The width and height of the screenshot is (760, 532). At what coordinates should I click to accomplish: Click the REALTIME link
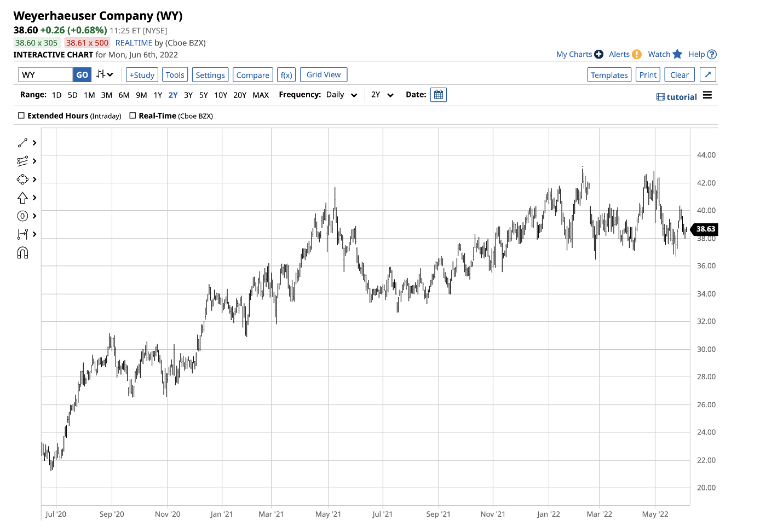tap(134, 43)
